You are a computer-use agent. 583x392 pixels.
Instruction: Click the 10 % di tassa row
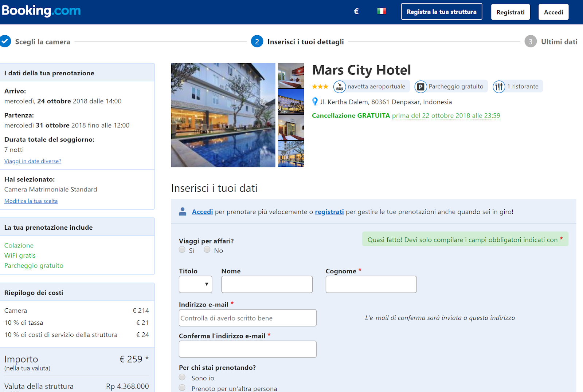pos(77,322)
